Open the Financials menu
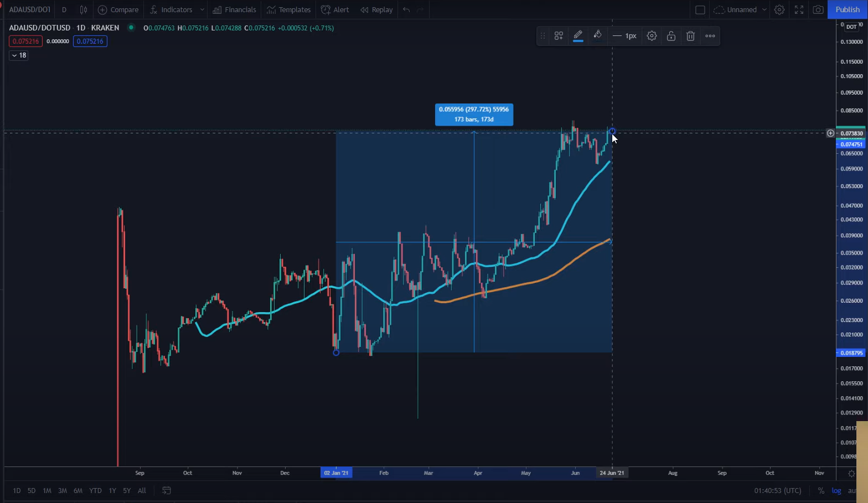The image size is (868, 503). point(235,9)
